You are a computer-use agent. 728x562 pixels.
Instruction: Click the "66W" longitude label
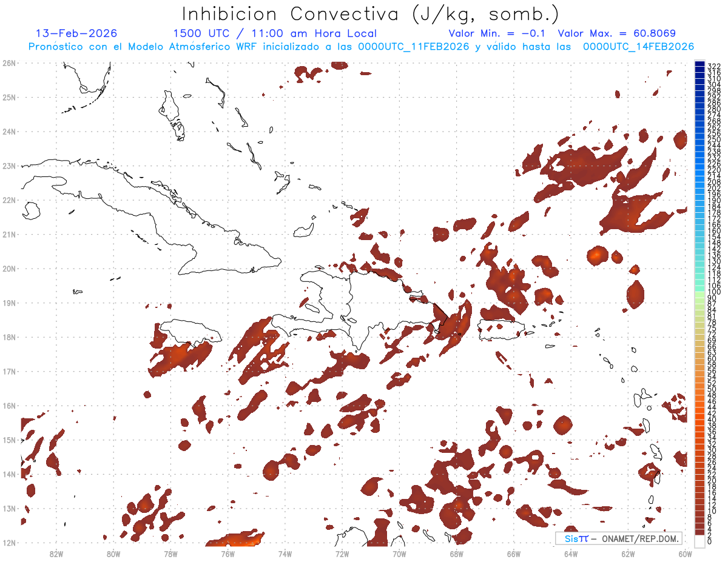pos(513,554)
